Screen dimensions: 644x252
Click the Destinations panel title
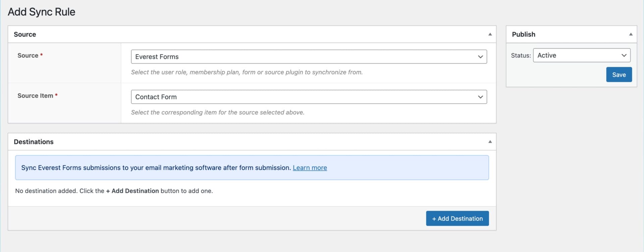pyautogui.click(x=34, y=142)
